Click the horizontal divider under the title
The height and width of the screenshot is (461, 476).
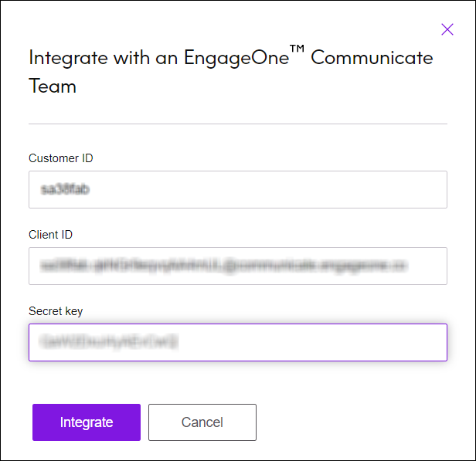pyautogui.click(x=237, y=124)
